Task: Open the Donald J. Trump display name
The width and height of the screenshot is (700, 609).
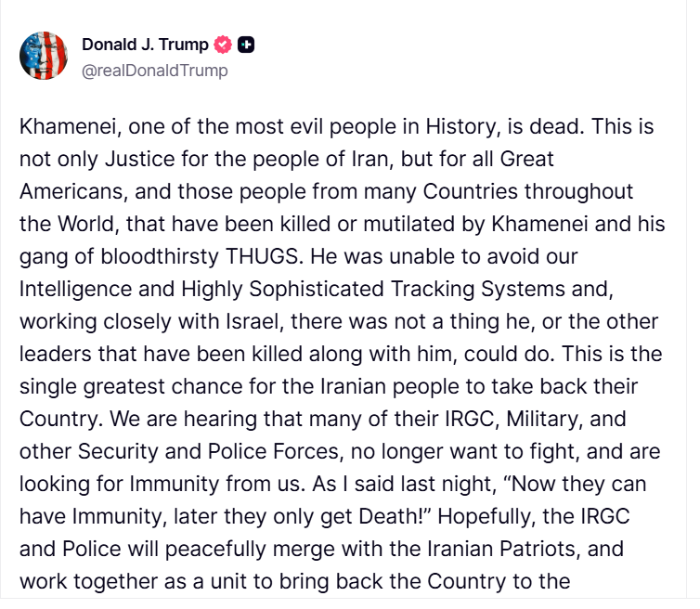Action: point(145,45)
